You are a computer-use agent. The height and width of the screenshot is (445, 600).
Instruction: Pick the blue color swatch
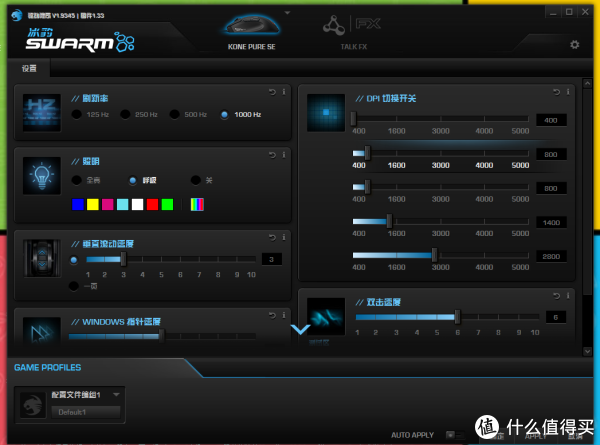78,204
